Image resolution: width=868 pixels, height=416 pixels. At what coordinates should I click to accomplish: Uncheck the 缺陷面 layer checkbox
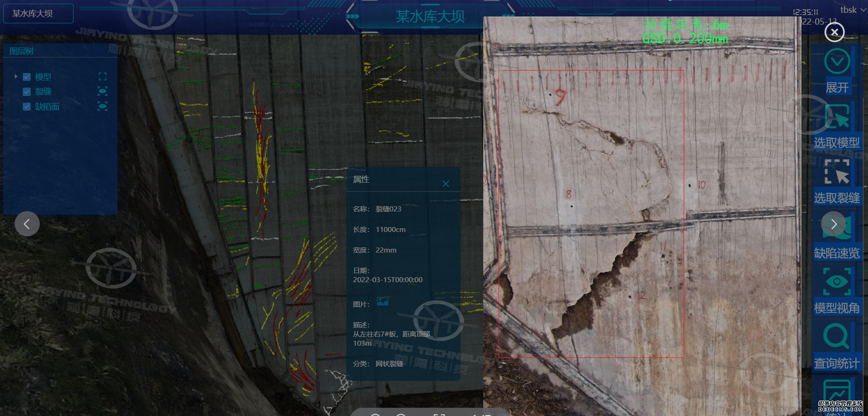(27, 107)
